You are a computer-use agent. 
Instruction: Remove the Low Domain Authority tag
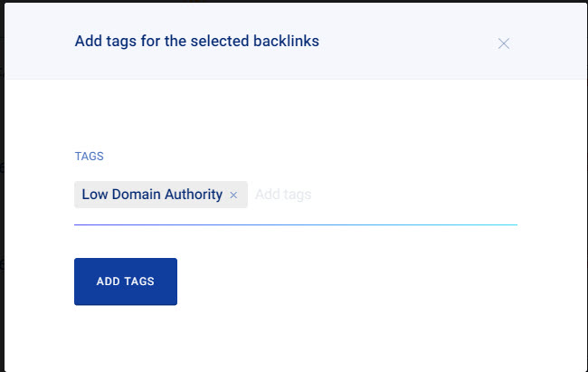(233, 195)
